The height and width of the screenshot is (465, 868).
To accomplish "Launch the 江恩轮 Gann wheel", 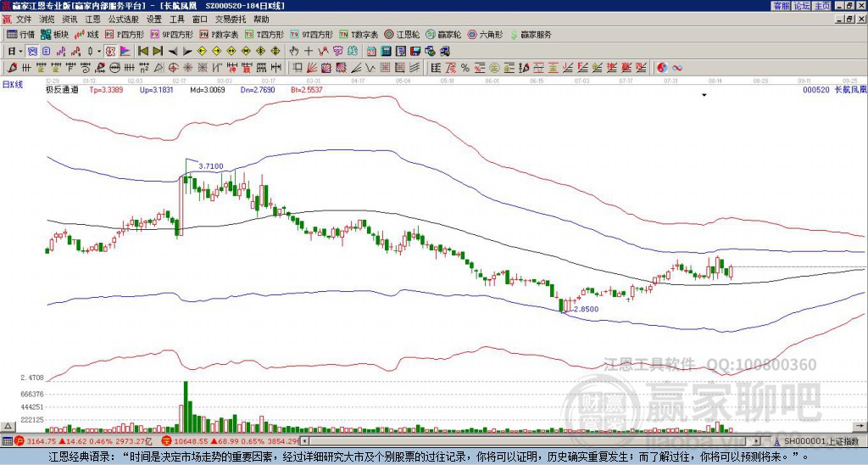I will pos(402,34).
